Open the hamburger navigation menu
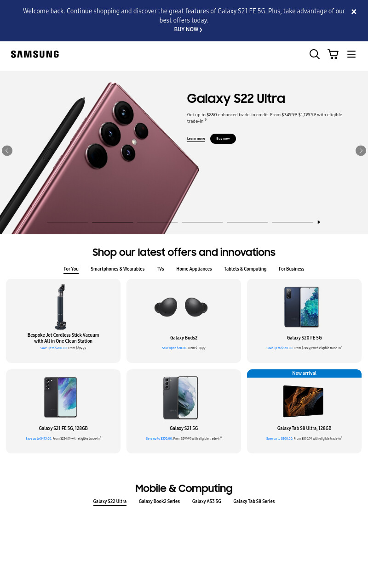This screenshot has height=588, width=368. click(x=351, y=54)
